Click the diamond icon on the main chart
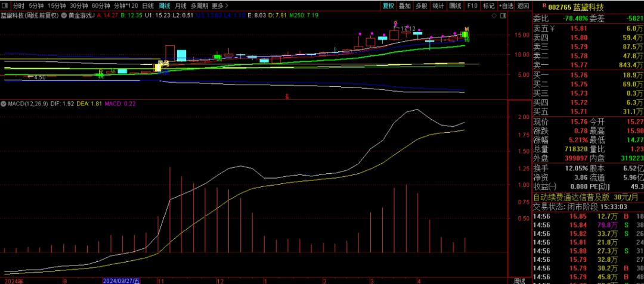 click(x=494, y=15)
